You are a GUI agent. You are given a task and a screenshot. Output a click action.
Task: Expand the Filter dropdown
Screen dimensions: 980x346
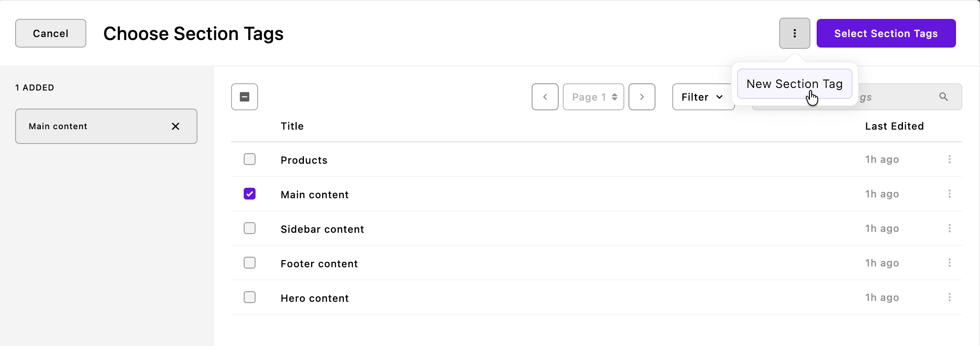(702, 97)
